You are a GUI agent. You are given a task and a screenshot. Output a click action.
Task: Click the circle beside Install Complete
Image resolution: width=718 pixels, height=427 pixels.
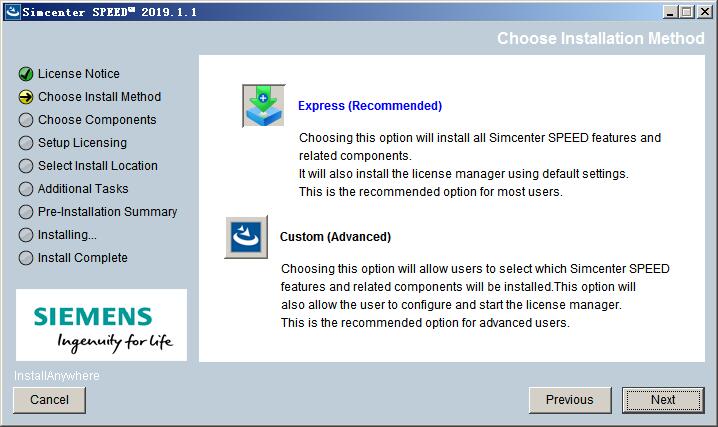(26, 258)
